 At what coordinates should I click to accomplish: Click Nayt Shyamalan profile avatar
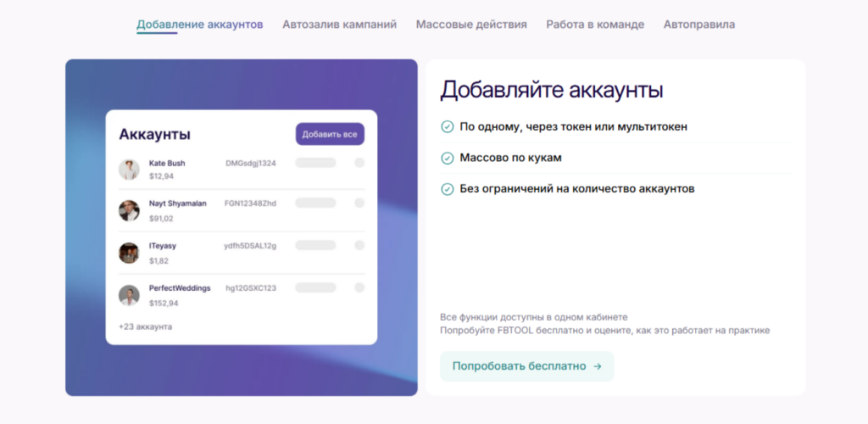pyautogui.click(x=129, y=210)
